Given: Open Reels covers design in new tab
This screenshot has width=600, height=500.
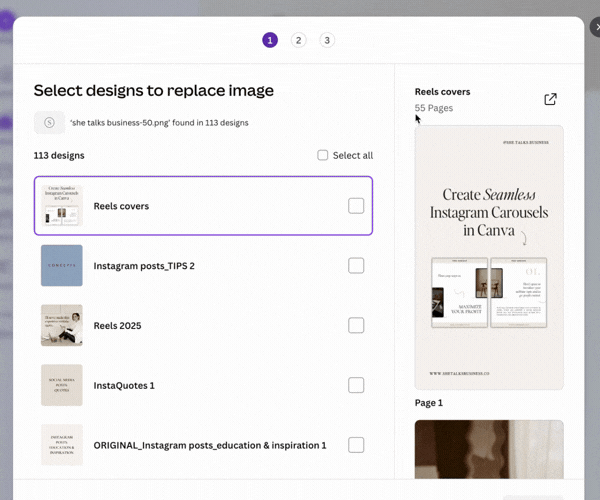Looking at the screenshot, I should (550, 99).
